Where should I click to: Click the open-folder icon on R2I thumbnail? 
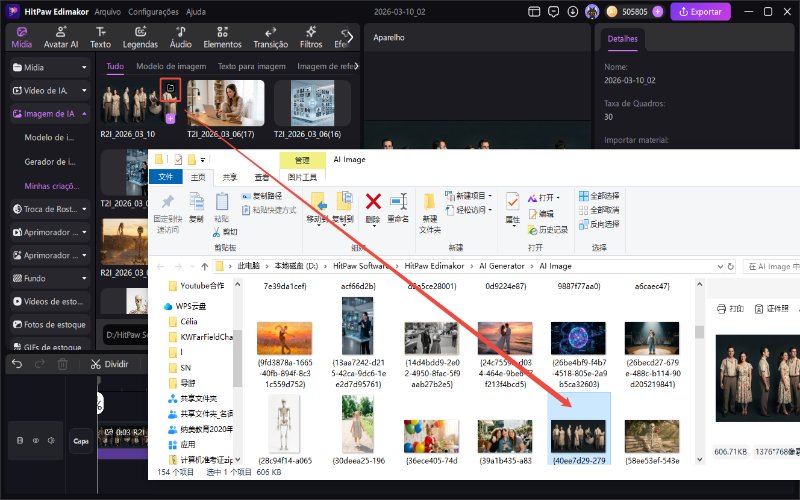pos(170,91)
